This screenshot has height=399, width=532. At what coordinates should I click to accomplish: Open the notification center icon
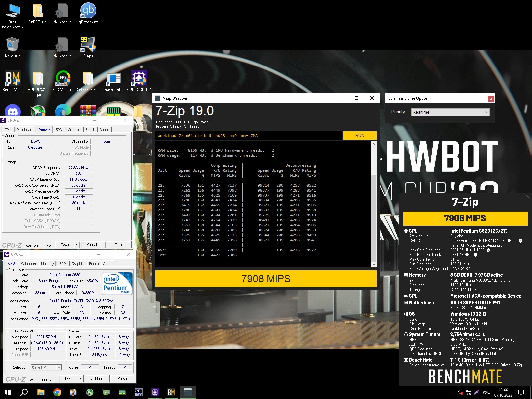[x=521, y=392]
